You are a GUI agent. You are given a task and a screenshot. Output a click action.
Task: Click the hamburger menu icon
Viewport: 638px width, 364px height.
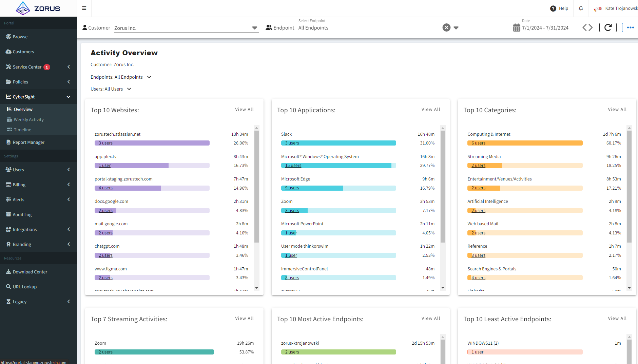(84, 8)
